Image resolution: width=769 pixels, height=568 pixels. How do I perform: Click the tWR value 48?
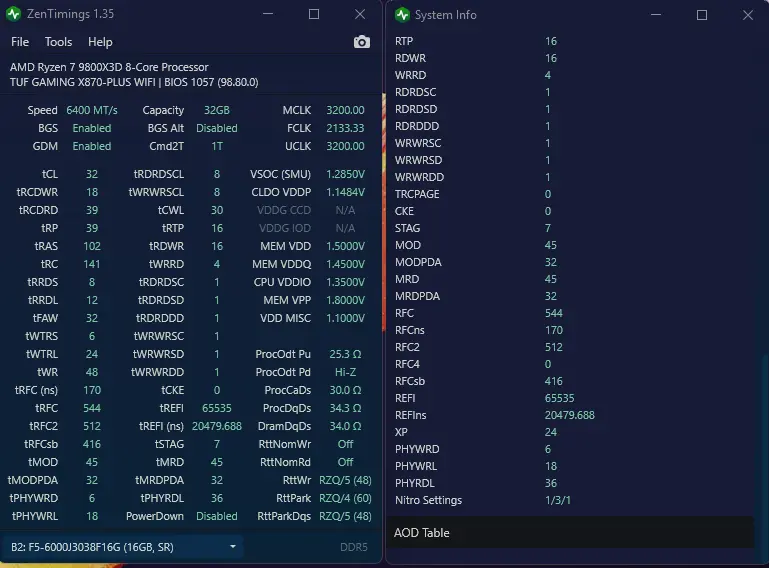coord(92,372)
